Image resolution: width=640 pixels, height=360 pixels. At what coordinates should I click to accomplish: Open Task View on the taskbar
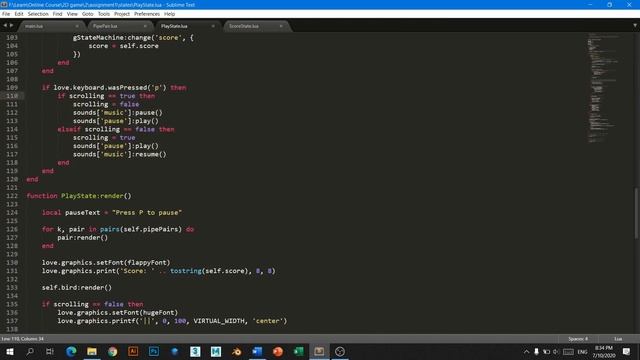50,351
